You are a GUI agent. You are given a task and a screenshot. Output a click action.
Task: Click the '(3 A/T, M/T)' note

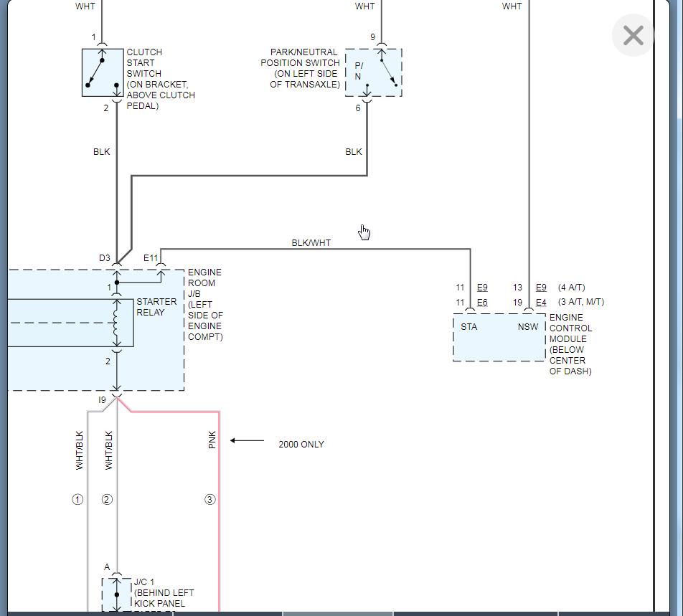click(581, 302)
